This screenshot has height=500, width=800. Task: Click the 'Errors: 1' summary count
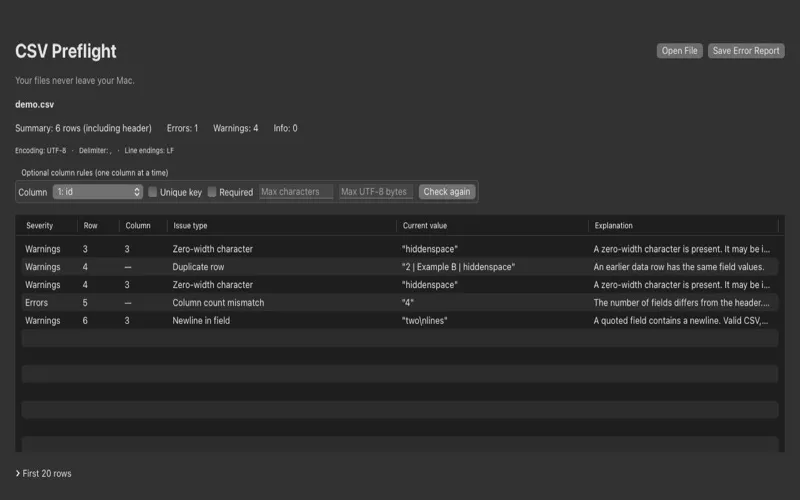pyautogui.click(x=182, y=128)
